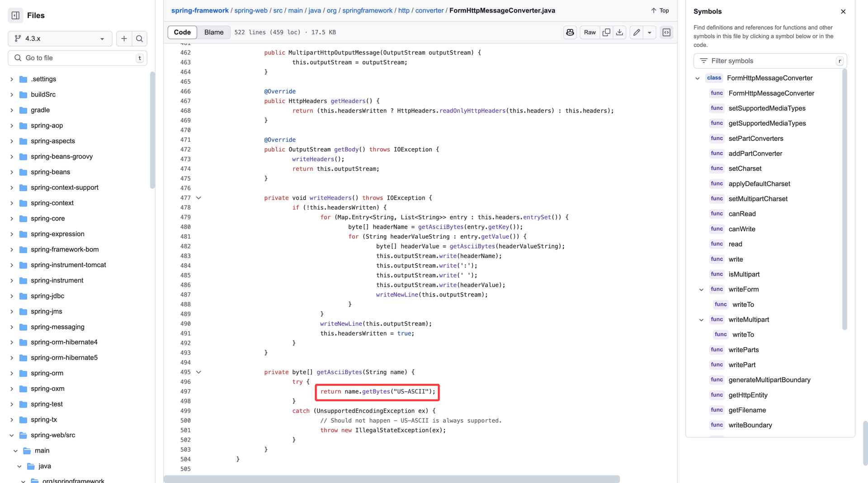Screen dimensions: 868x483
Task: Focus the Filter symbols input
Action: (x=770, y=61)
